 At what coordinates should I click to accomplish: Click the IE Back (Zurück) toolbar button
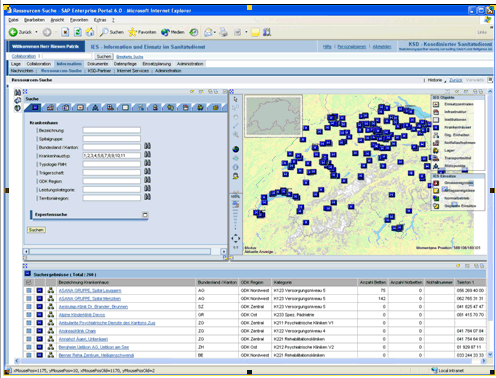pos(20,32)
